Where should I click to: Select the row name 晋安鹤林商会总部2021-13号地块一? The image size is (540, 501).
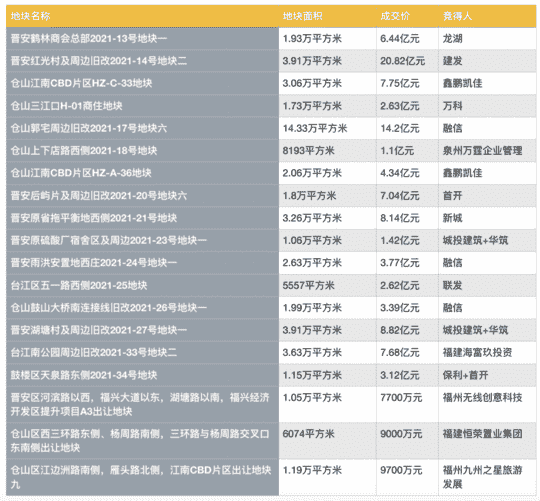142,39
